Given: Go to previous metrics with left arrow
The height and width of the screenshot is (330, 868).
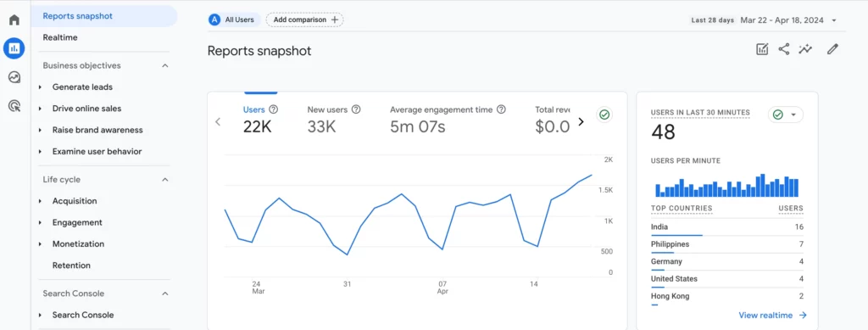Looking at the screenshot, I should [218, 122].
